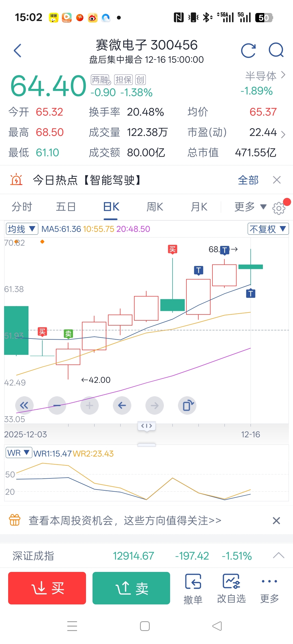Open the 均线 indicator dropdown
The image size is (293, 644).
pos(22,229)
